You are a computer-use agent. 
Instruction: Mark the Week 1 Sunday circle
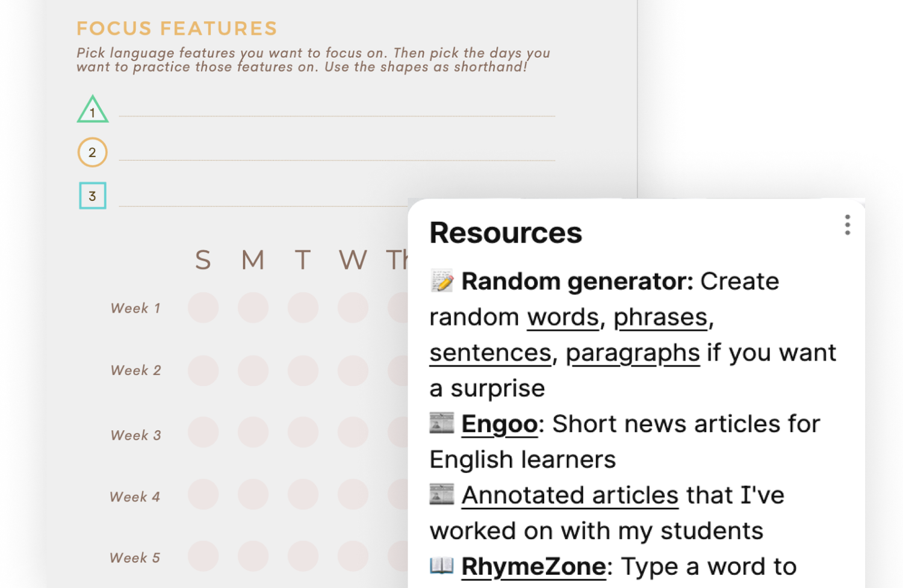coord(203,308)
